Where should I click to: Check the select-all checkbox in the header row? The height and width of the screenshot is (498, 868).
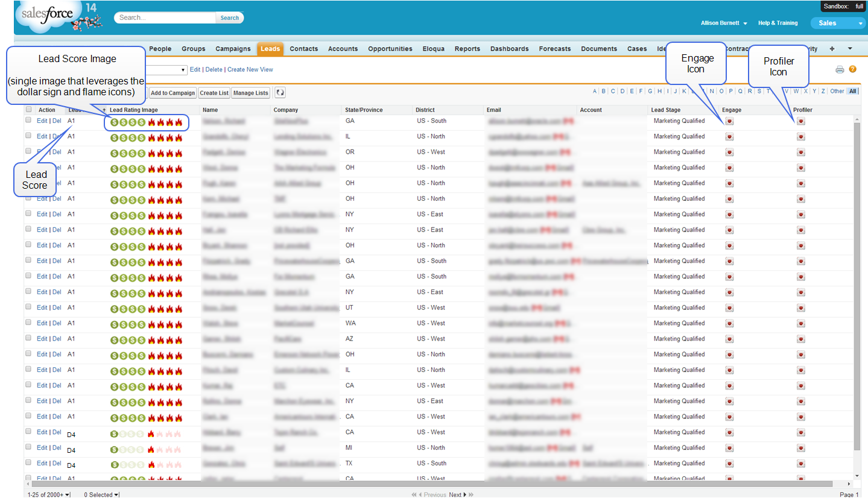28,109
